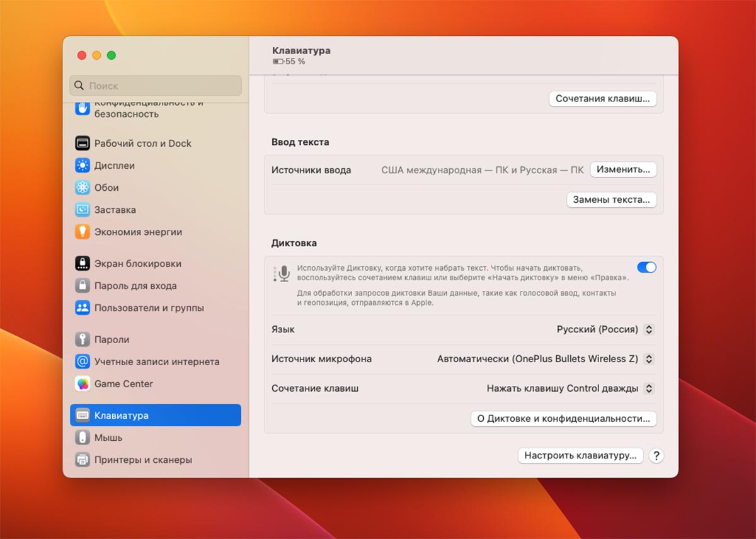The image size is (756, 539).
Task: Click the Клавиатура window title
Action: click(x=301, y=50)
